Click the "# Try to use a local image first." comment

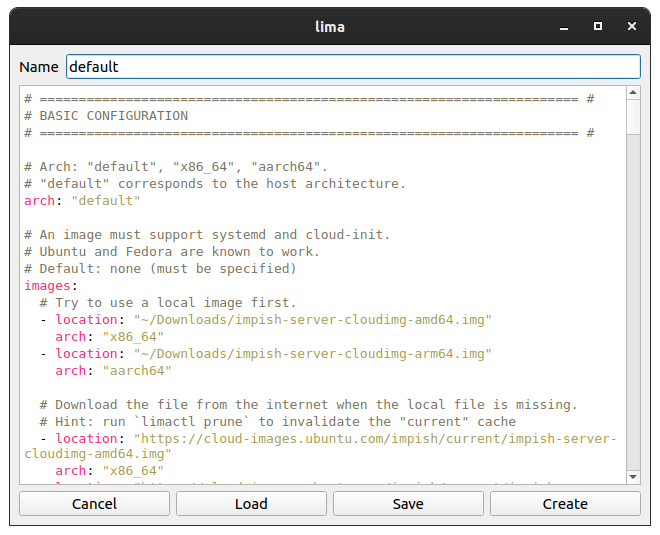click(168, 303)
